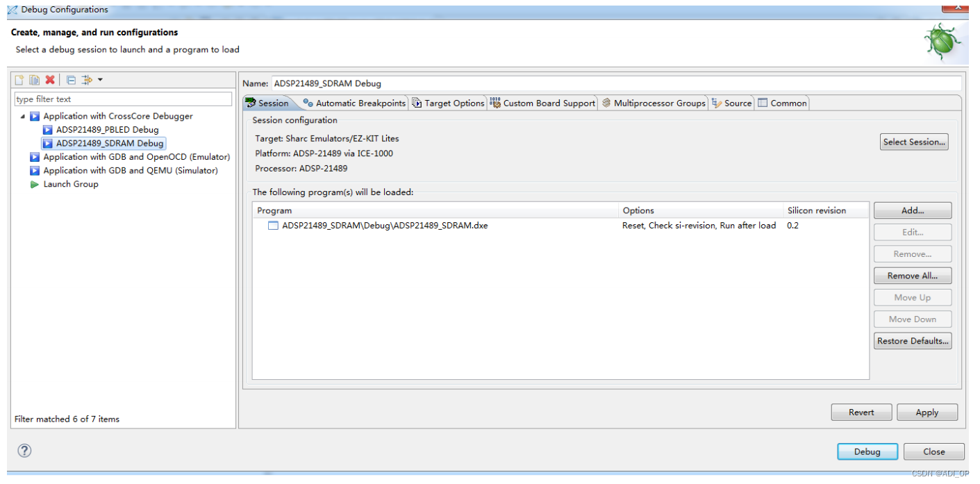Open the filter icon's dropdown arrow
980x484 pixels.
coord(100,80)
